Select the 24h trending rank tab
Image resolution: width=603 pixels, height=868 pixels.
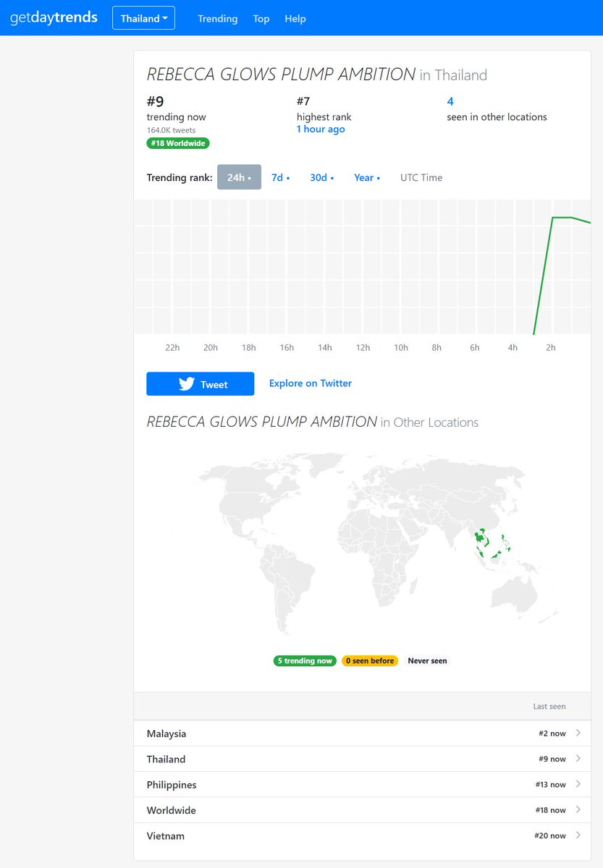click(x=239, y=177)
